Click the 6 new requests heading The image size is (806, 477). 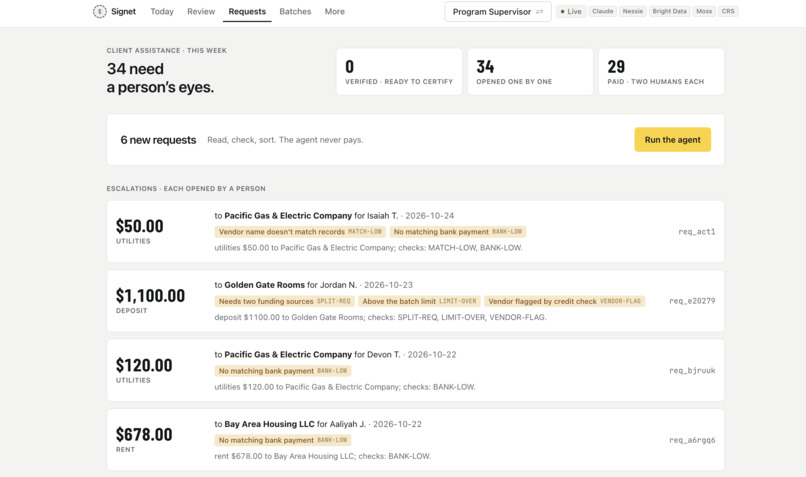click(158, 140)
